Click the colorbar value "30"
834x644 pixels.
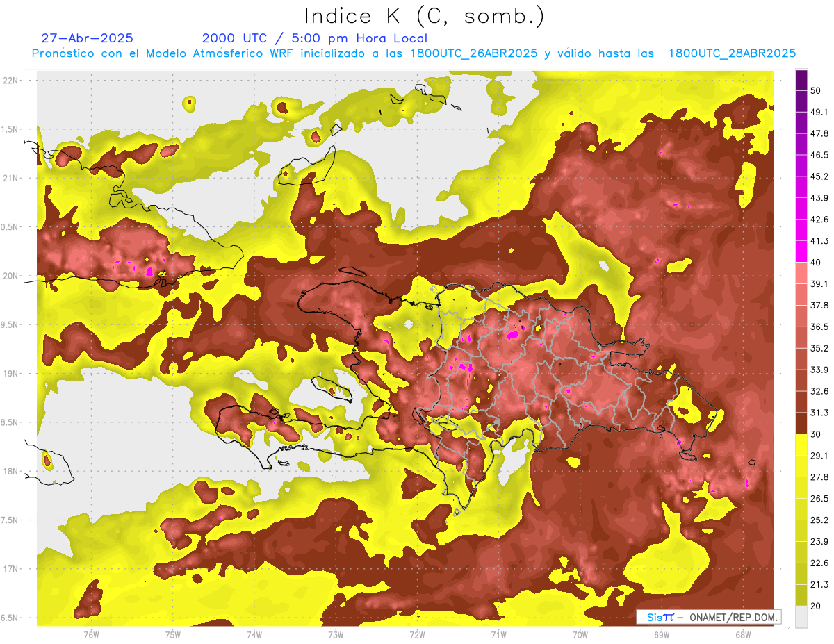coord(816,434)
